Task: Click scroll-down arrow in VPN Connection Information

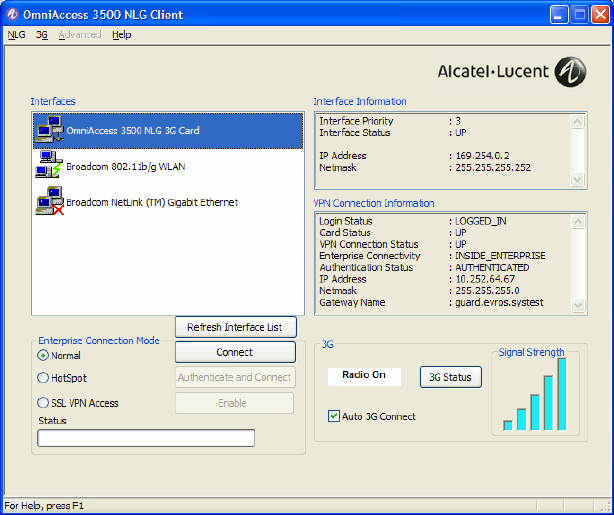Action: coord(578,305)
